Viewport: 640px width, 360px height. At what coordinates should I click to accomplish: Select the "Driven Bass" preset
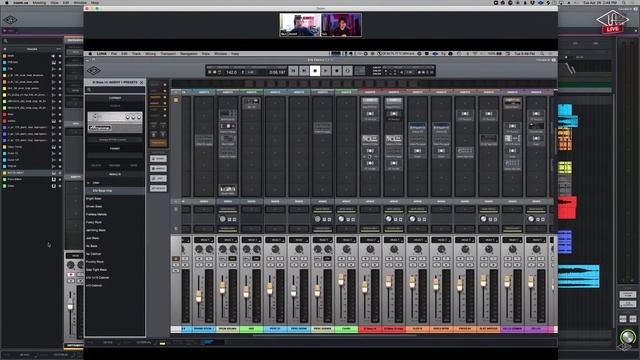point(94,207)
